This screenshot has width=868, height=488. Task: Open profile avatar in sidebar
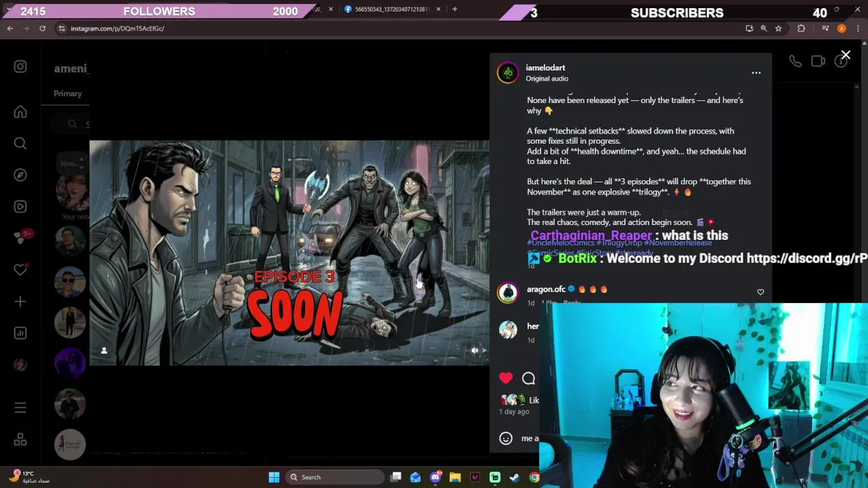[20, 365]
